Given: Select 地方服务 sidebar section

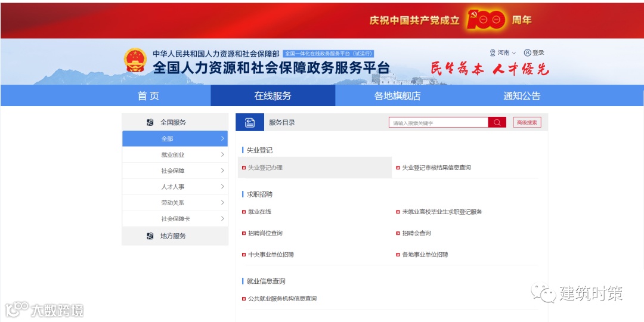Looking at the screenshot, I should tap(175, 236).
